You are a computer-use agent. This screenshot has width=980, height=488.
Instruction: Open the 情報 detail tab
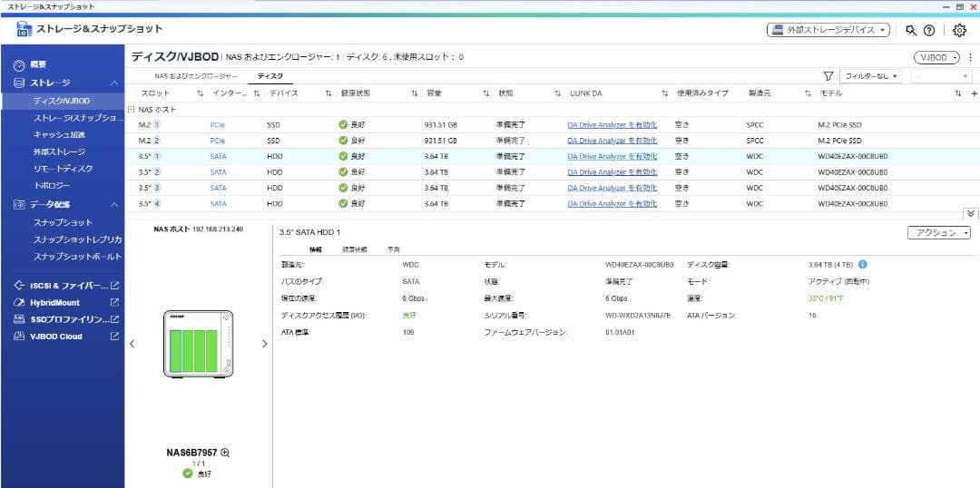(x=316, y=249)
